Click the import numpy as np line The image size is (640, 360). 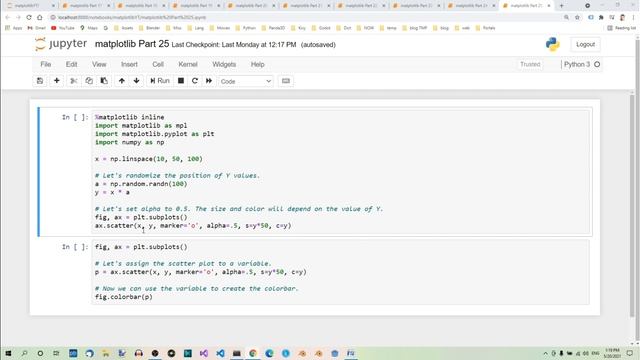click(129, 142)
